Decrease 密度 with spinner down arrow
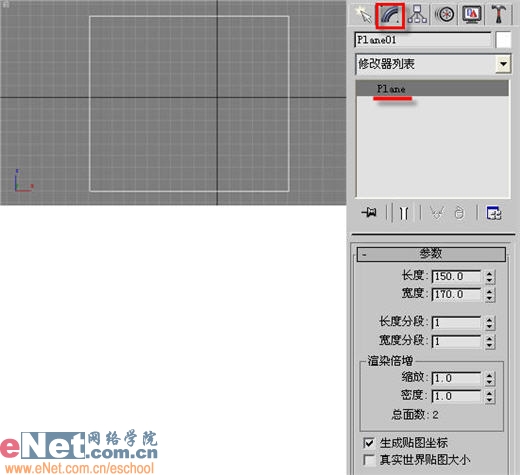 (x=489, y=400)
